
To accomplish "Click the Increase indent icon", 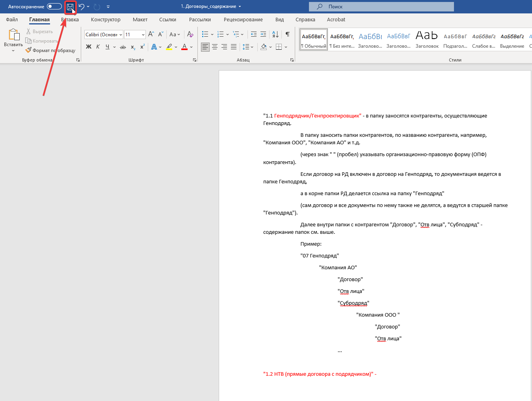I will (263, 35).
